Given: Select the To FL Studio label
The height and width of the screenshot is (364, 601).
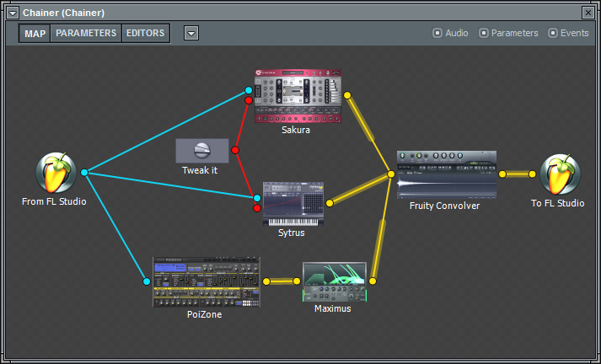Looking at the screenshot, I should click(x=558, y=203).
